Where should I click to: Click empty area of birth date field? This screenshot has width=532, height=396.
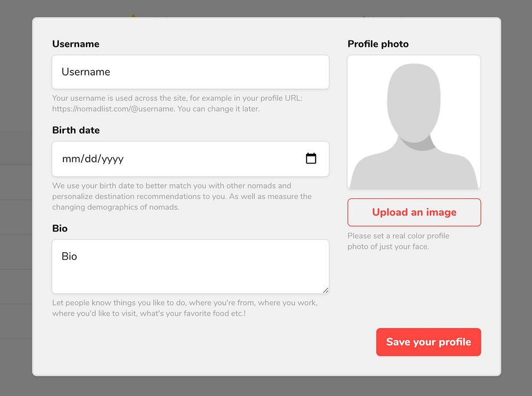[x=213, y=159]
